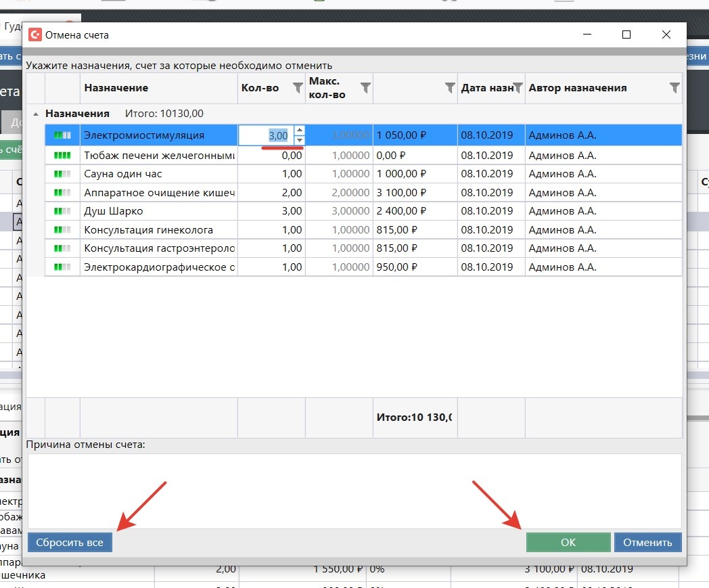Open filter for Автор назначения column
Image resolution: width=709 pixels, height=588 pixels.
[674, 88]
